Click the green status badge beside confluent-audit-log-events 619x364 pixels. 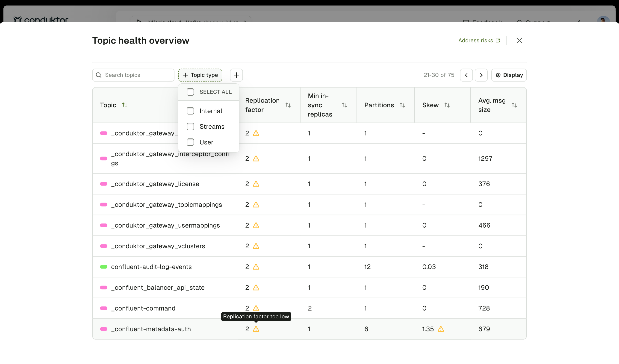103,267
